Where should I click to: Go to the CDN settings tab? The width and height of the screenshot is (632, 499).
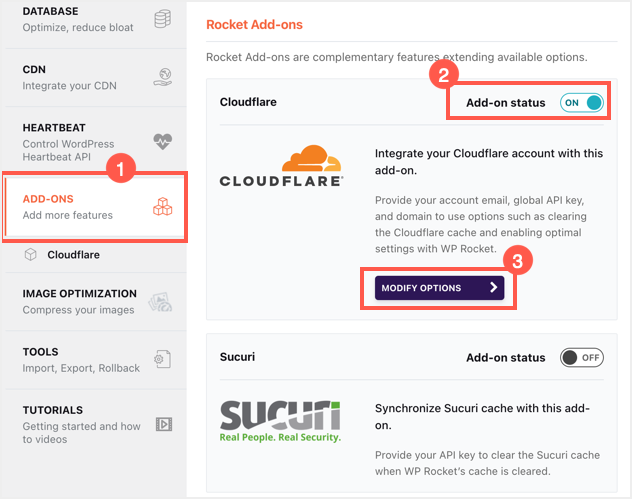[x=72, y=77]
